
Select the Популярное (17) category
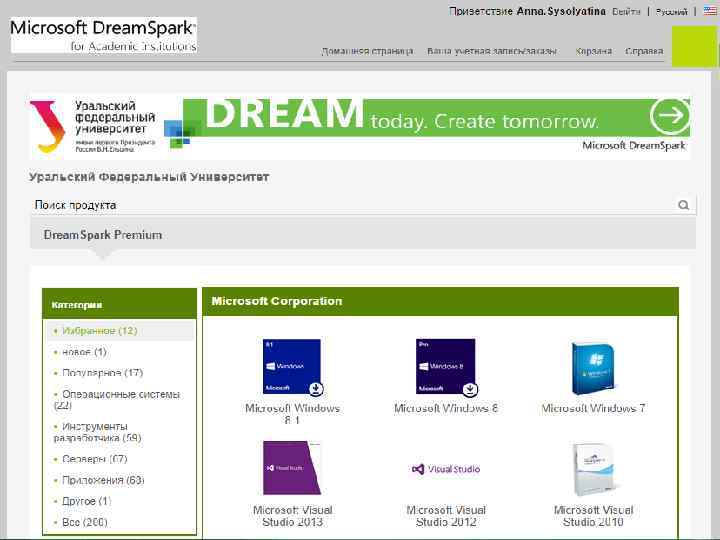point(102,373)
